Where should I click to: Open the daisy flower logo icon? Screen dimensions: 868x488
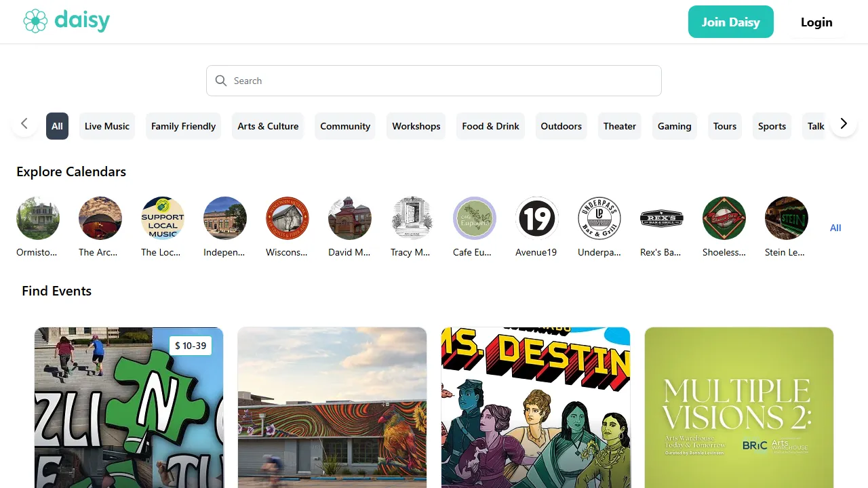pos(35,21)
